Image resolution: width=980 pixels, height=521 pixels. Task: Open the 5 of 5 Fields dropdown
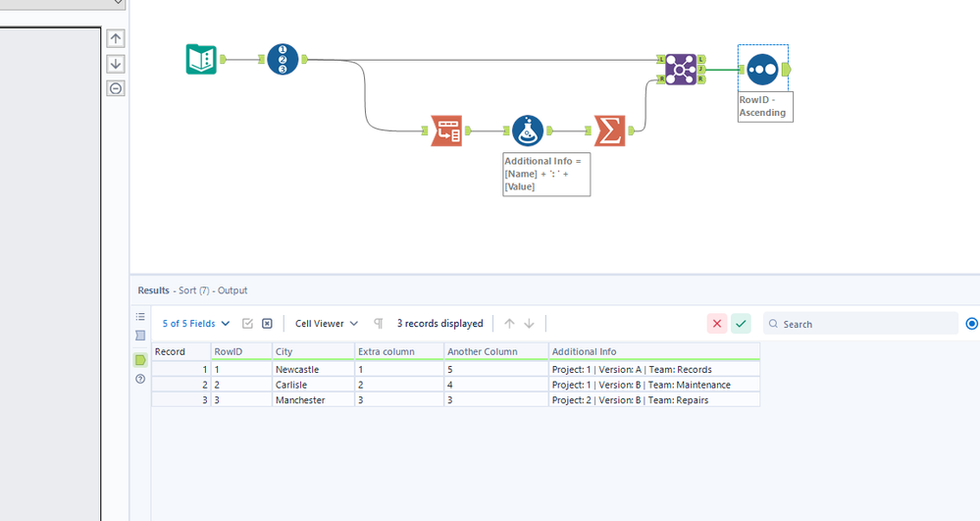(x=195, y=324)
